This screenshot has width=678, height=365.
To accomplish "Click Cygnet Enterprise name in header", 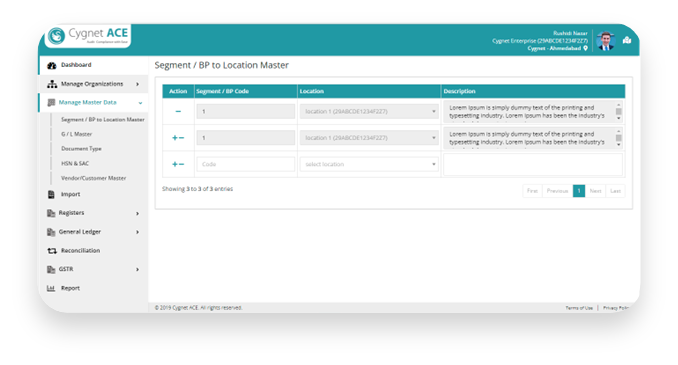I will coord(540,41).
